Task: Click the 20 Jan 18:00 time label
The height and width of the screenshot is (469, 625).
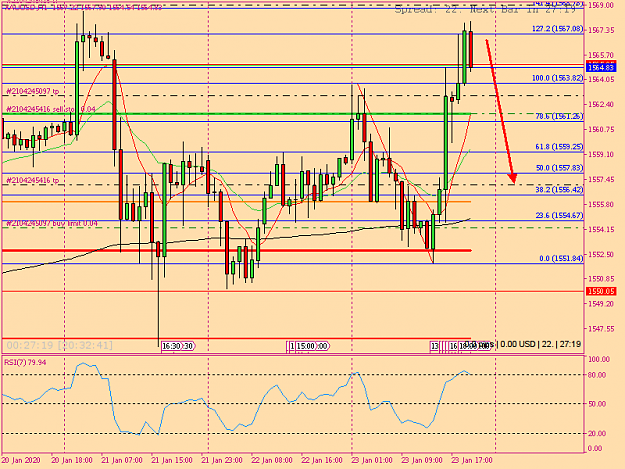Action: pyautogui.click(x=72, y=460)
